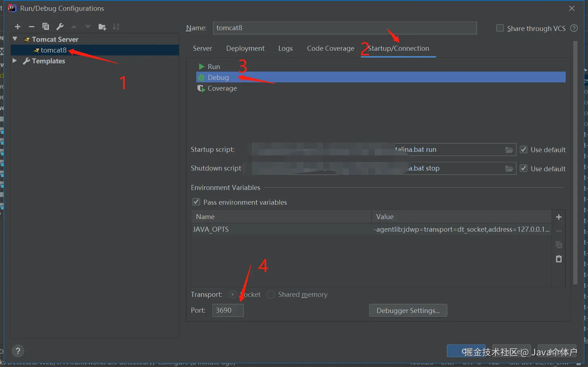The height and width of the screenshot is (367, 588).
Task: Create new folder for configurations
Action: 102,27
